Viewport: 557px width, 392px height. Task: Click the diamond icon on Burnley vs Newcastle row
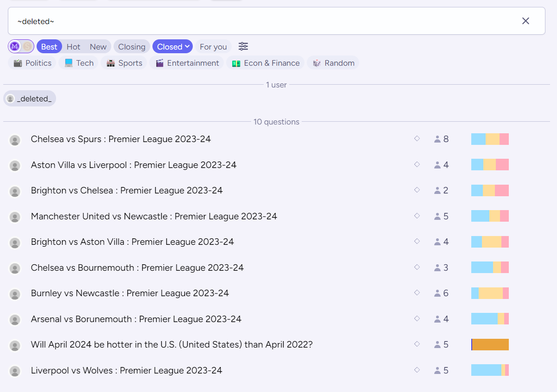click(x=417, y=292)
